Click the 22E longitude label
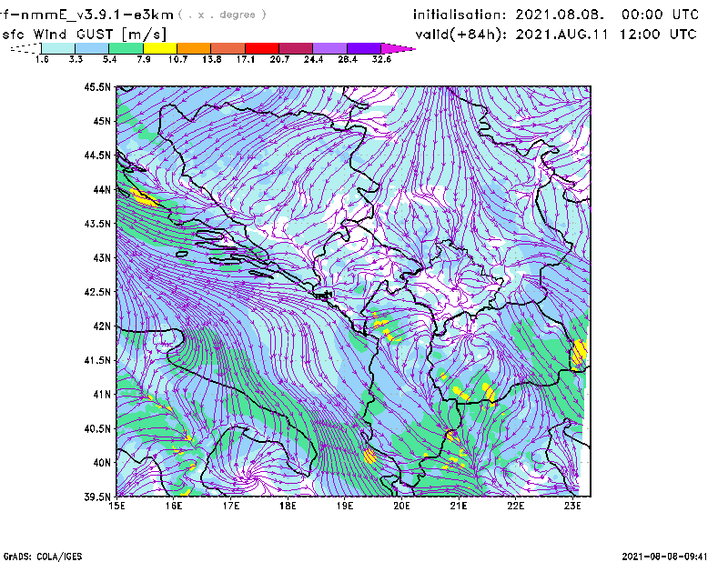This screenshot has width=728, height=562. pos(516,507)
